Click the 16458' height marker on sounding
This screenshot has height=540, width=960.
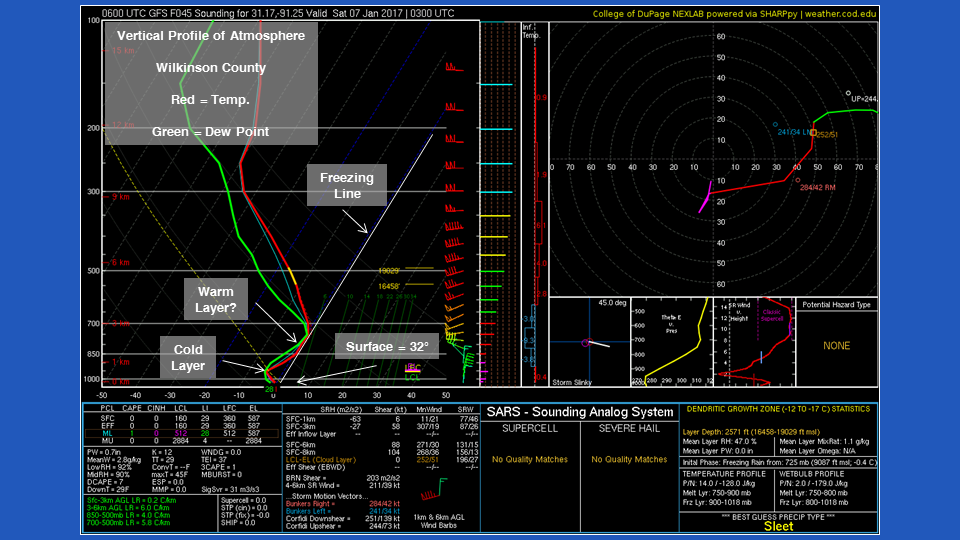click(x=390, y=285)
